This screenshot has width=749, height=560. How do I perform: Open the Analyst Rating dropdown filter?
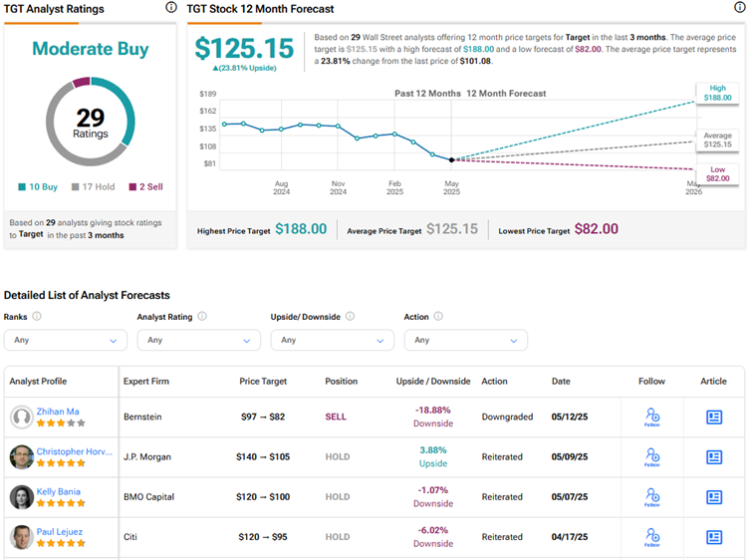199,340
